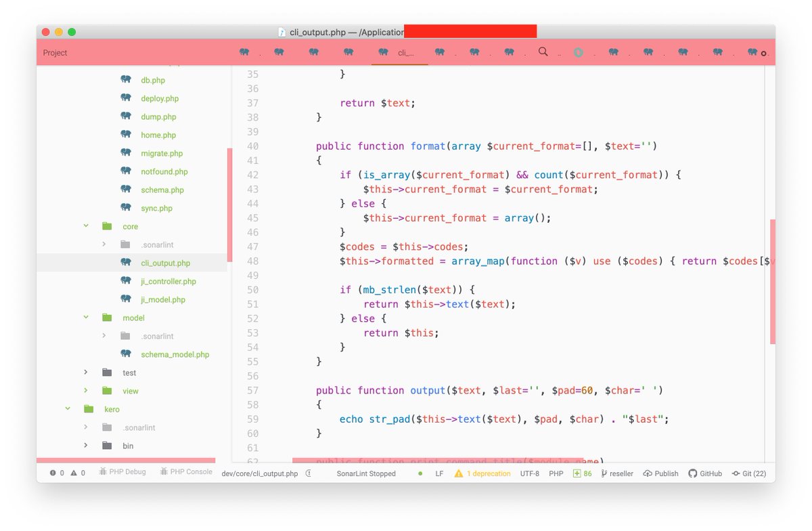Click 'return $text;' on line 37
Image resolution: width=812 pixels, height=531 pixels.
378,103
